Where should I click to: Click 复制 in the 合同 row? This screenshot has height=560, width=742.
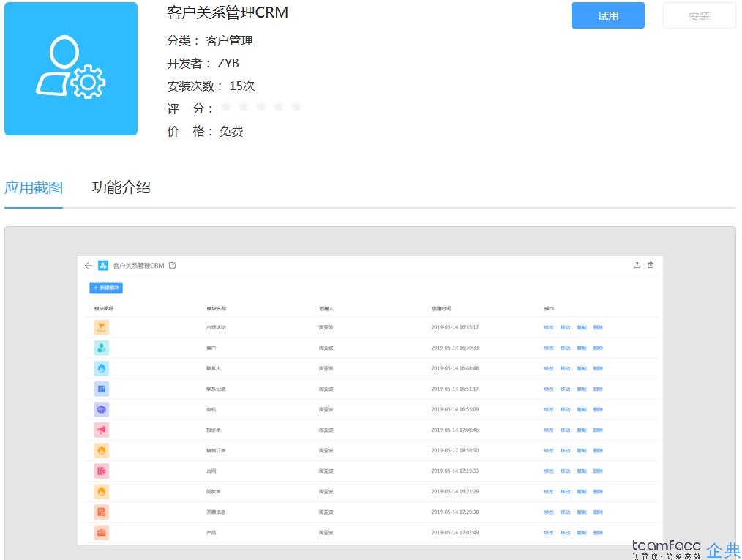tap(582, 471)
